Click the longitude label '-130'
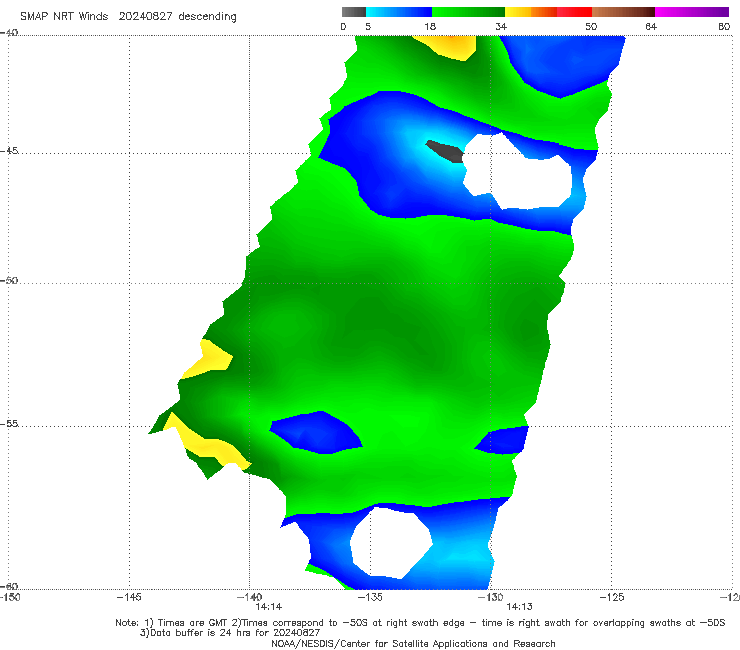This screenshot has width=740, height=650. (491, 597)
